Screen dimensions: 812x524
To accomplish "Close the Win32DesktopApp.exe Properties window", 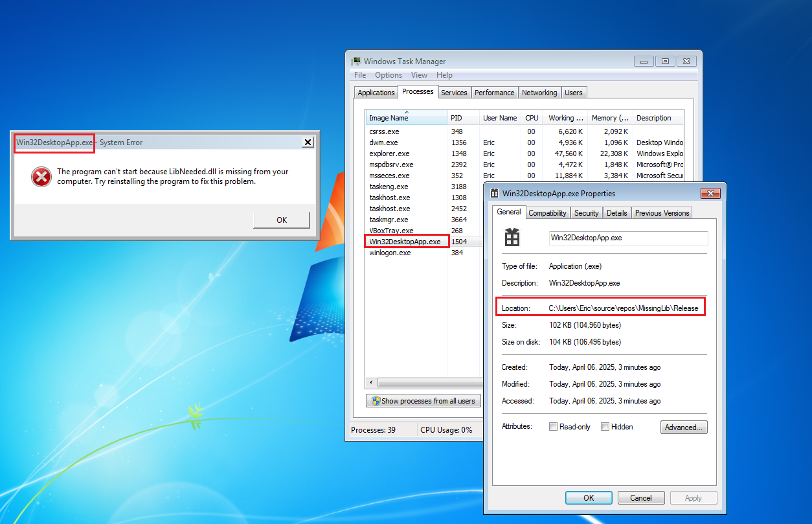I will click(710, 193).
